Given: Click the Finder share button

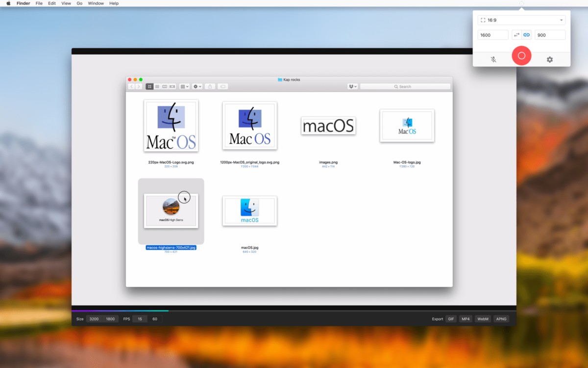Looking at the screenshot, I should [210, 86].
